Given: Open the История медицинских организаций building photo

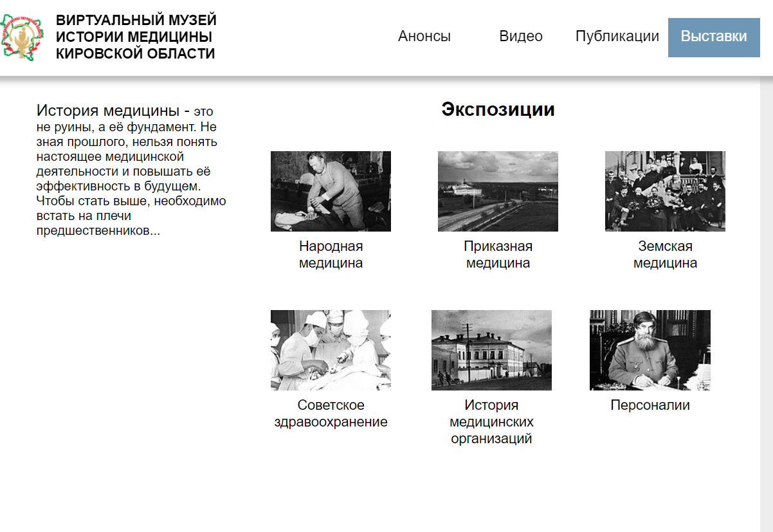Looking at the screenshot, I should coord(491,350).
